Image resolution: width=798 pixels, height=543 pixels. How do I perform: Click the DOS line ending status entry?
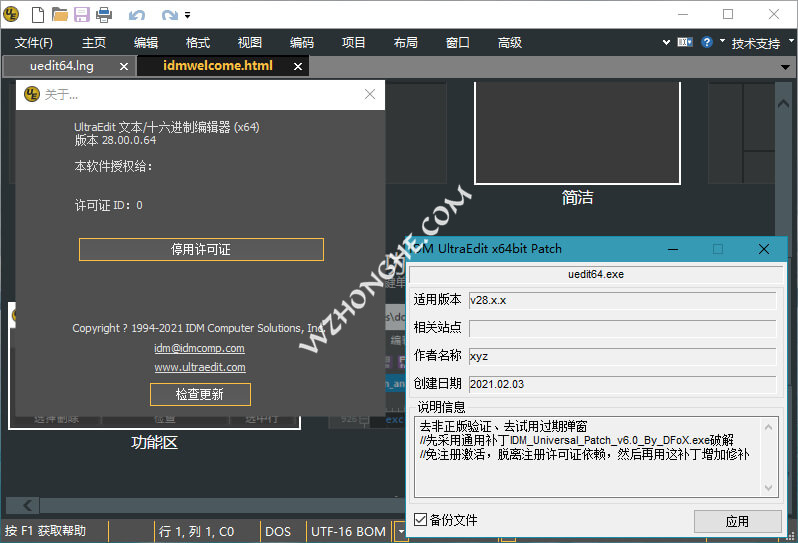tap(278, 532)
